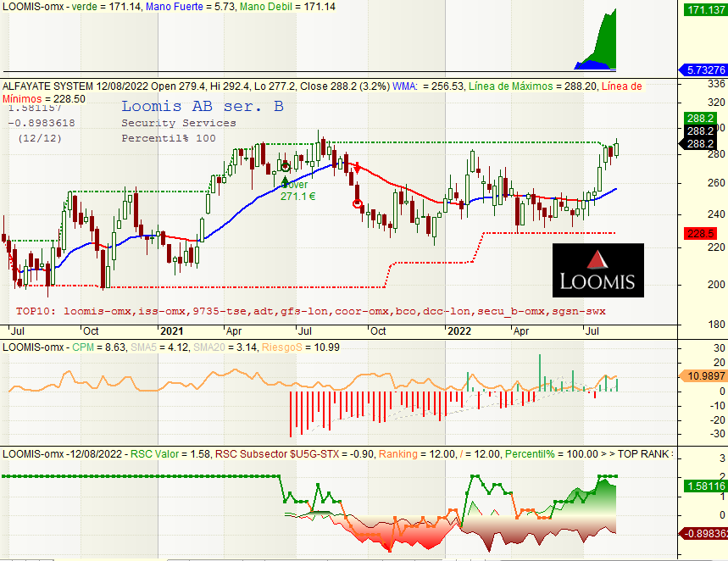This screenshot has width=728, height=561.
Task: Click the 'Mínimos' label in the price header
Action: [x=22, y=99]
